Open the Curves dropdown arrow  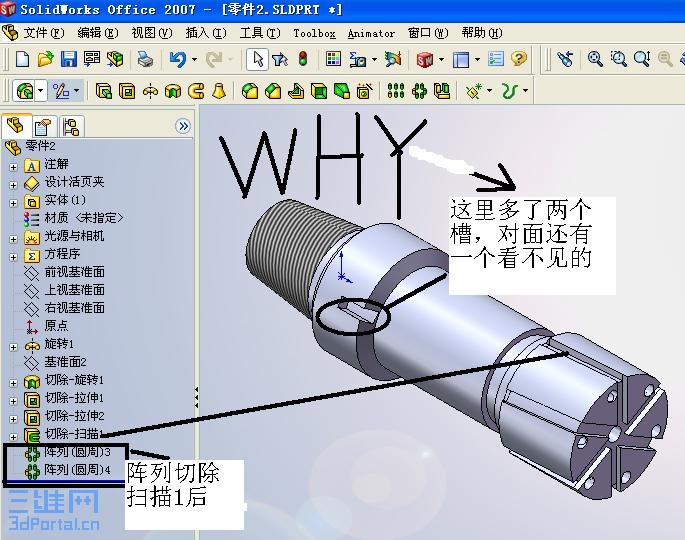[x=526, y=91]
